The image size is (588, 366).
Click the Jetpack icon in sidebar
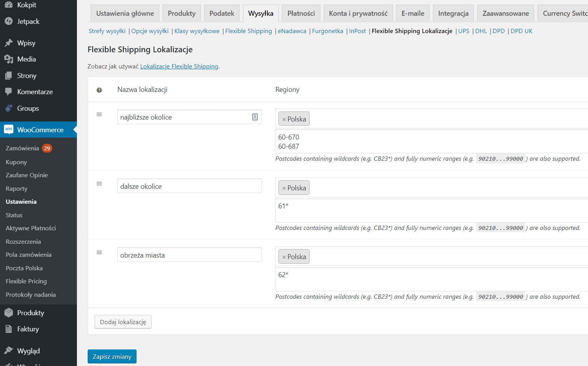(x=8, y=22)
